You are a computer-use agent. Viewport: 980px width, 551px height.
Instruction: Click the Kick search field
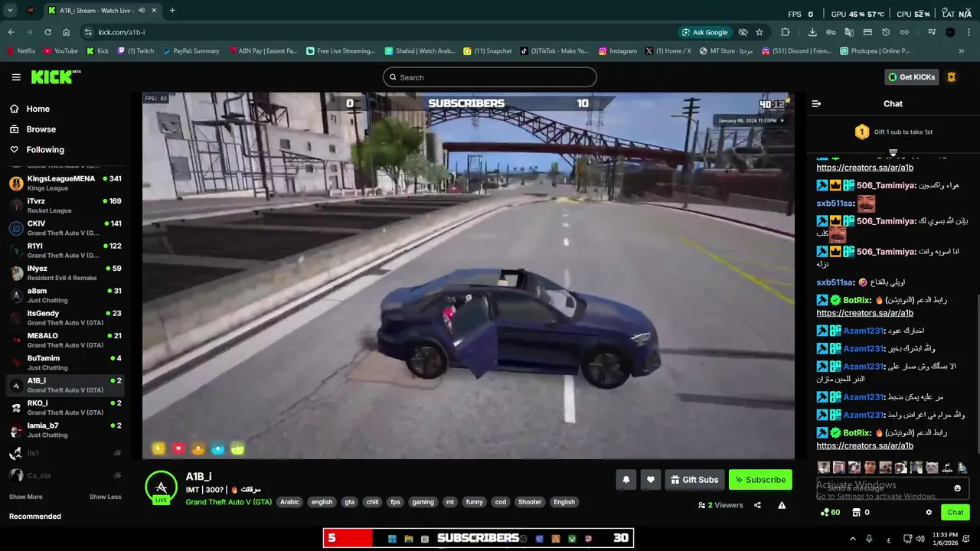(490, 77)
